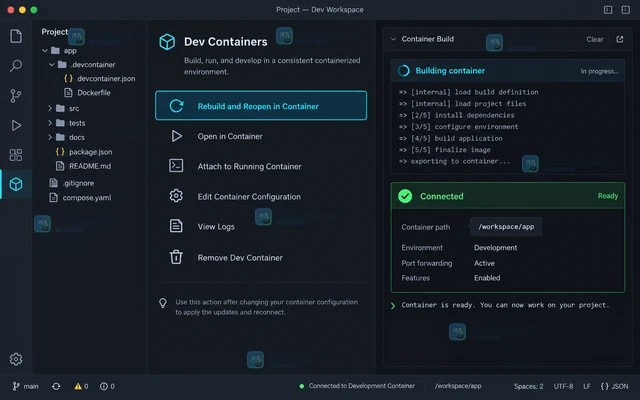Click the /workspace/app container path field
The image size is (640, 400).
(506, 227)
